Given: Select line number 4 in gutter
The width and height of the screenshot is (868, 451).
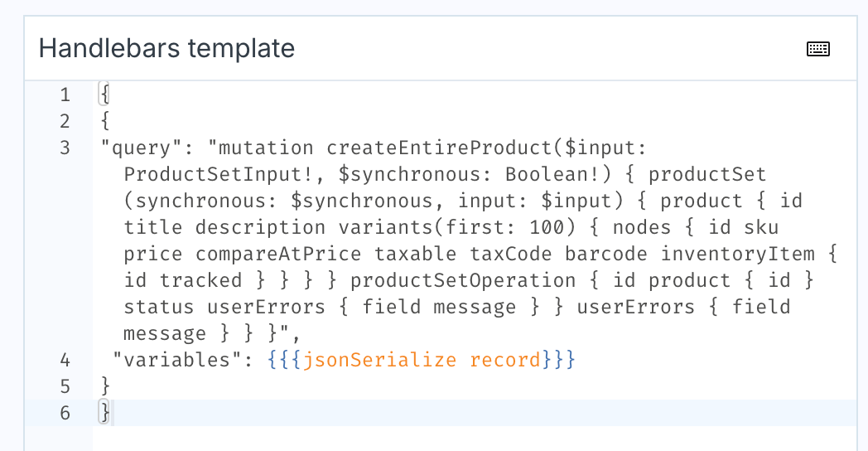Looking at the screenshot, I should [65, 360].
